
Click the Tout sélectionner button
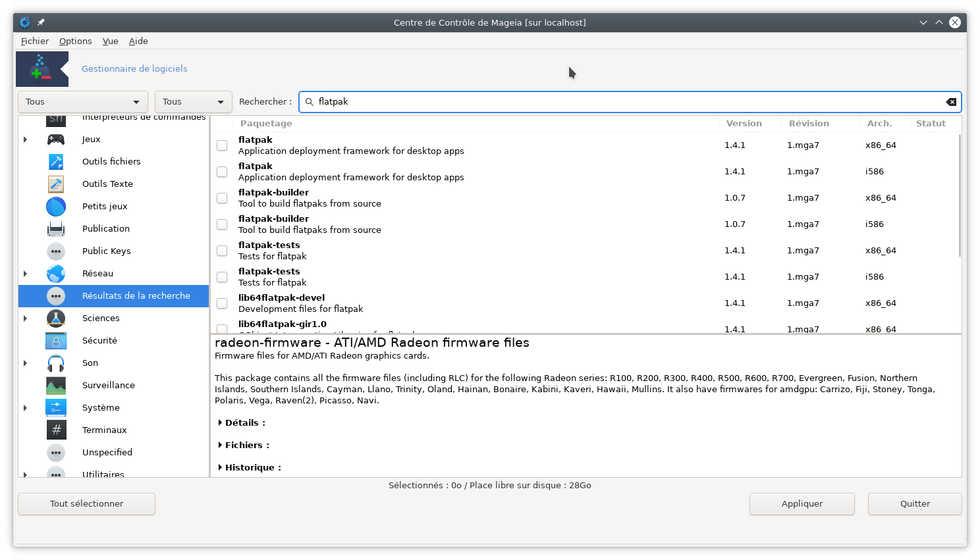[x=87, y=504]
